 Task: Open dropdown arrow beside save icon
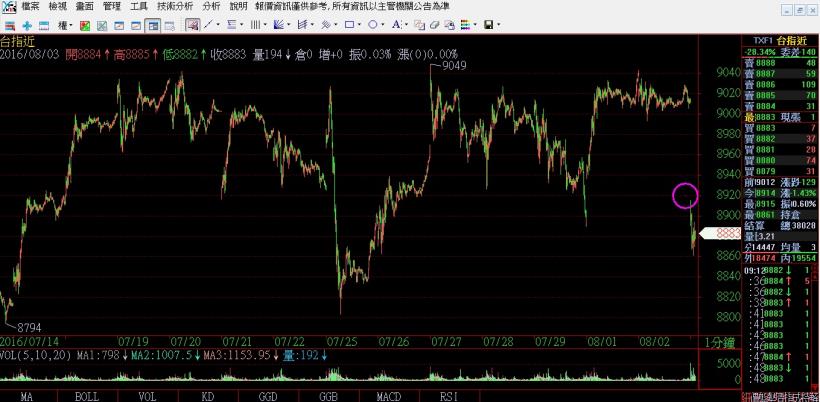[x=499, y=24]
